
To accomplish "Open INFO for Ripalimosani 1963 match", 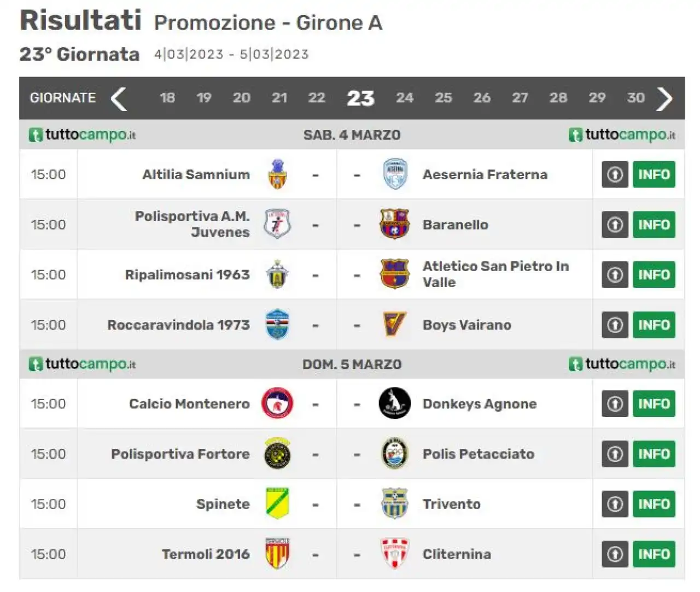I will click(654, 274).
